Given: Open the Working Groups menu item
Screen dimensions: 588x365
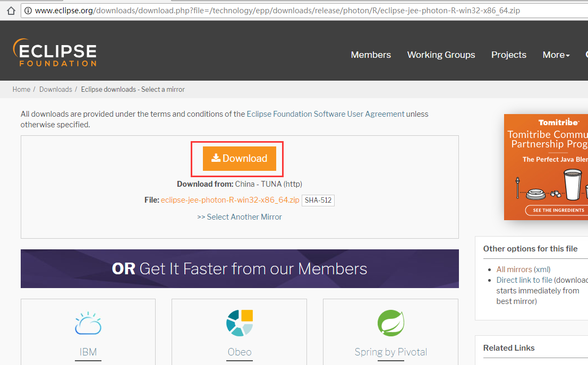Looking at the screenshot, I should click(441, 55).
